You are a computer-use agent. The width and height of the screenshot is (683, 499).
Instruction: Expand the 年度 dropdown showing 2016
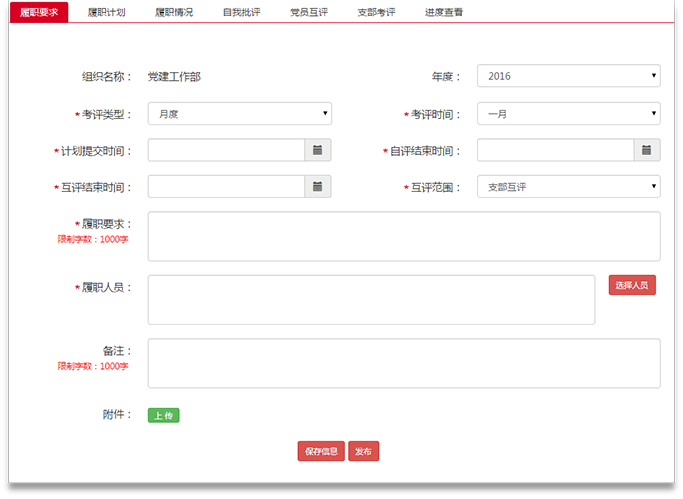[568, 76]
